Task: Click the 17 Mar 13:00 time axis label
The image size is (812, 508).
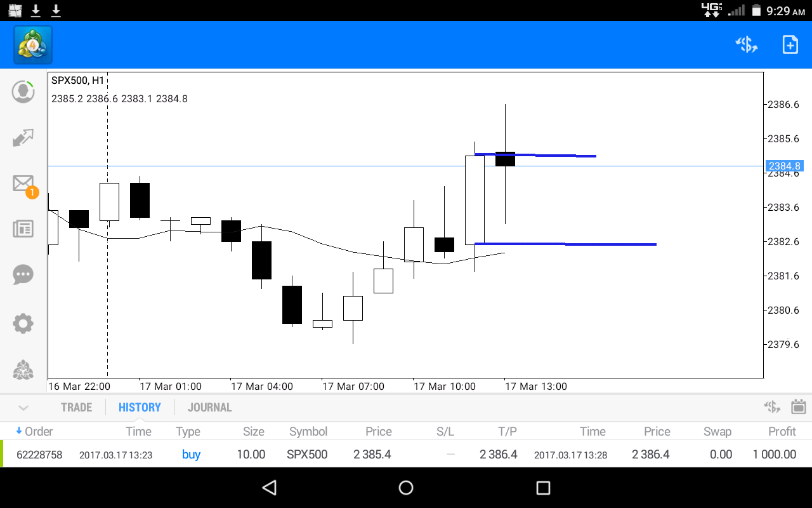Action: click(x=535, y=386)
